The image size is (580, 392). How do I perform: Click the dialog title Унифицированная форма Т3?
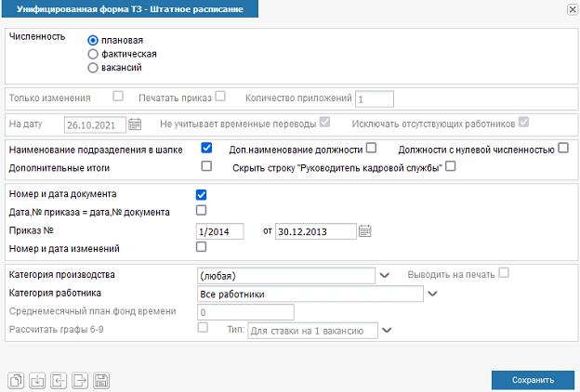(x=130, y=9)
